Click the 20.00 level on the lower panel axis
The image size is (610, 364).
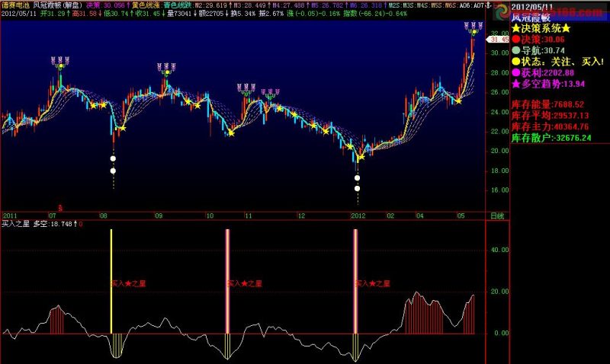[499, 292]
